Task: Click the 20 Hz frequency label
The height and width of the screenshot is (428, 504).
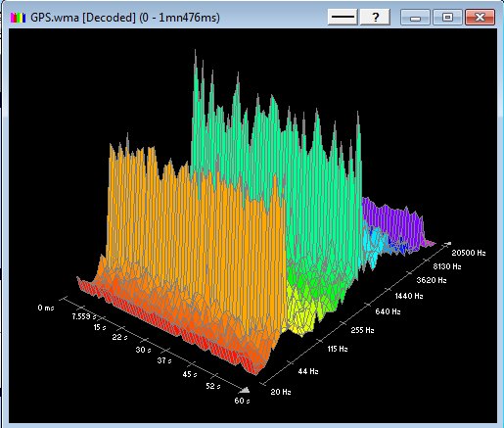Action: (x=281, y=392)
